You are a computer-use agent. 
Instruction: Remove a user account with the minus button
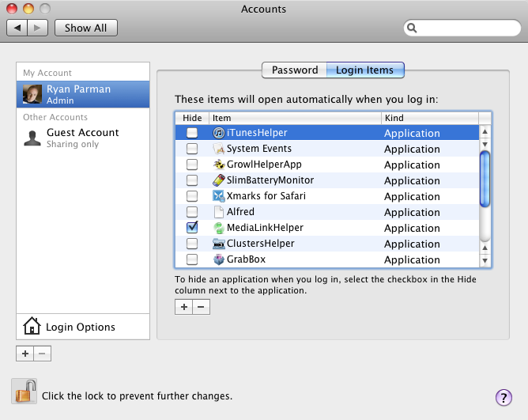[x=42, y=354]
